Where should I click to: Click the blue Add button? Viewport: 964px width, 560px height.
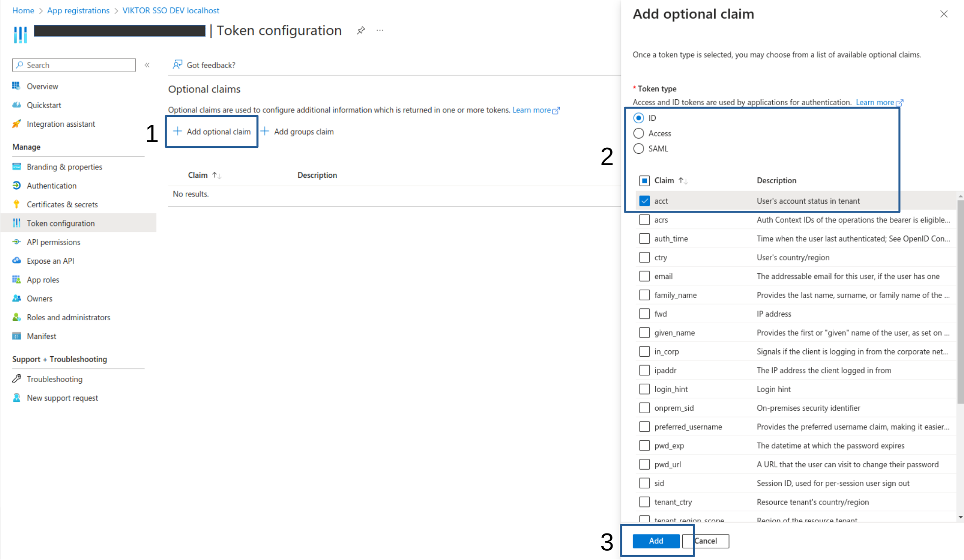pos(656,541)
